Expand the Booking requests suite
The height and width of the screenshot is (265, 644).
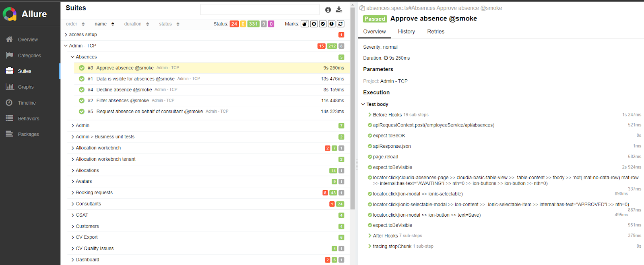click(x=72, y=193)
